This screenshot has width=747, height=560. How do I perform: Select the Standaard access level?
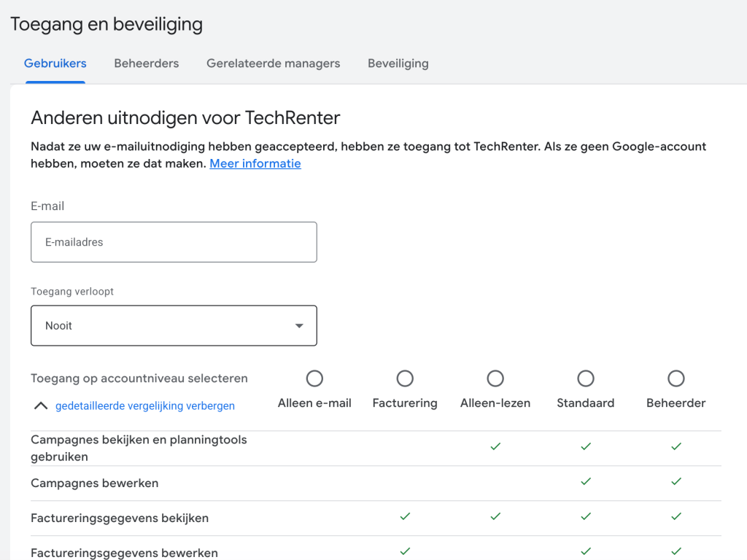click(x=586, y=378)
